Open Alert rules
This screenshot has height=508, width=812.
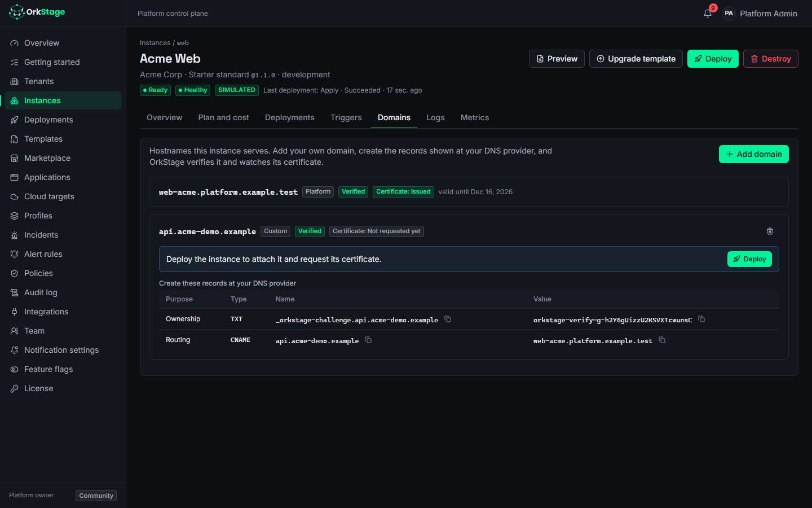click(63, 254)
